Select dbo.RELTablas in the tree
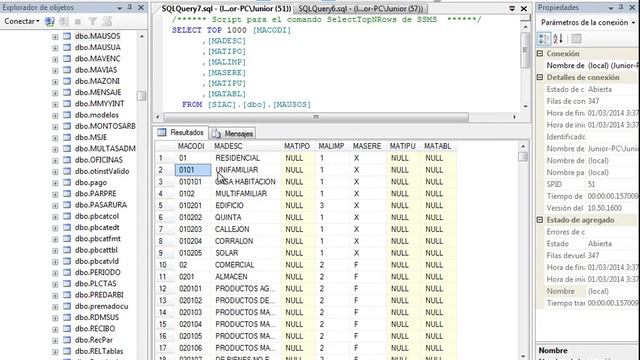This screenshot has width=640, height=360. click(x=99, y=351)
